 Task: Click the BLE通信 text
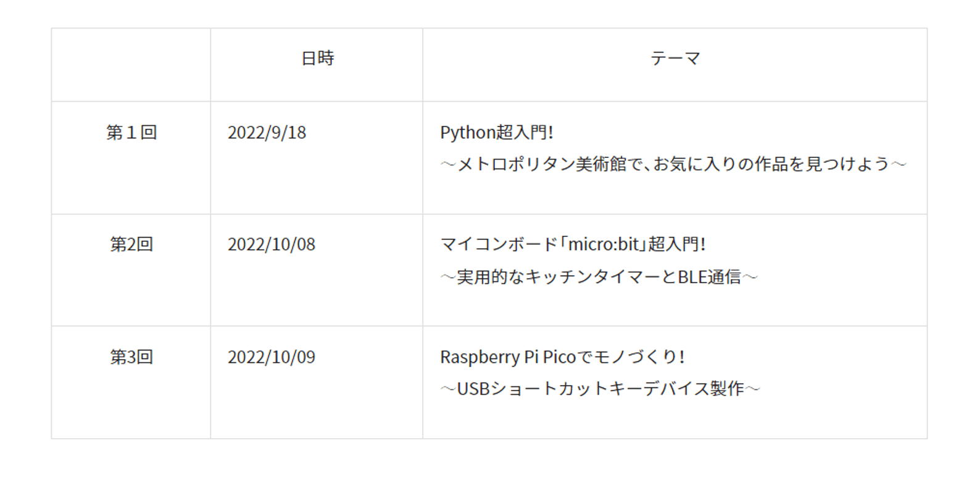pos(709,277)
